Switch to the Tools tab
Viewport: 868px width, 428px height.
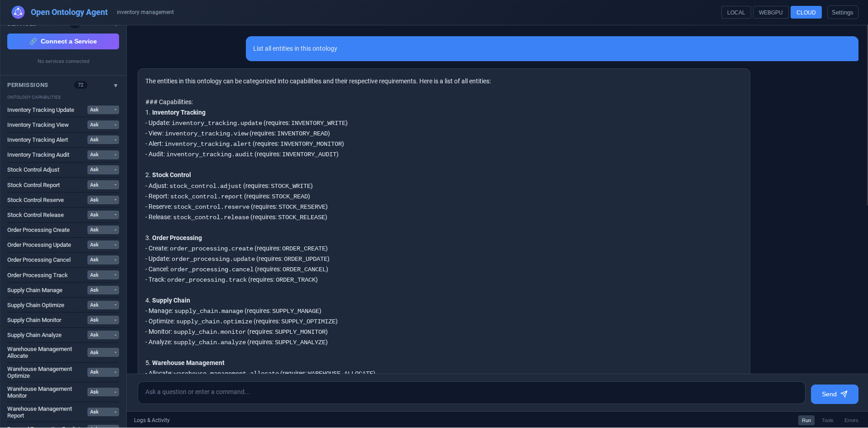pos(827,420)
